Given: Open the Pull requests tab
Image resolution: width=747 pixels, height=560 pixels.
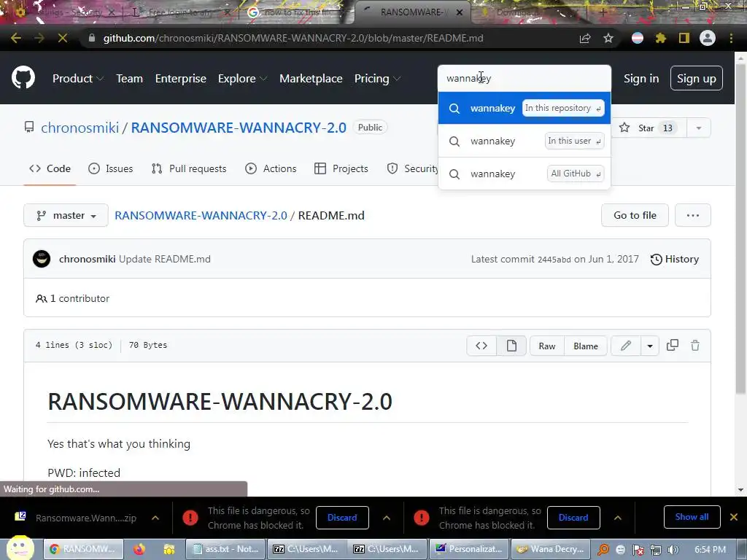Looking at the screenshot, I should (189, 168).
